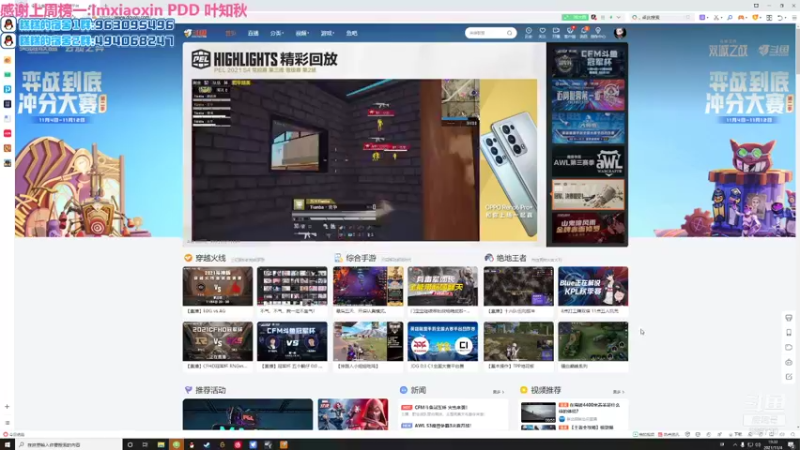
Task: Click the feedback edit icon in the floating sidebar
Action: tap(788, 377)
